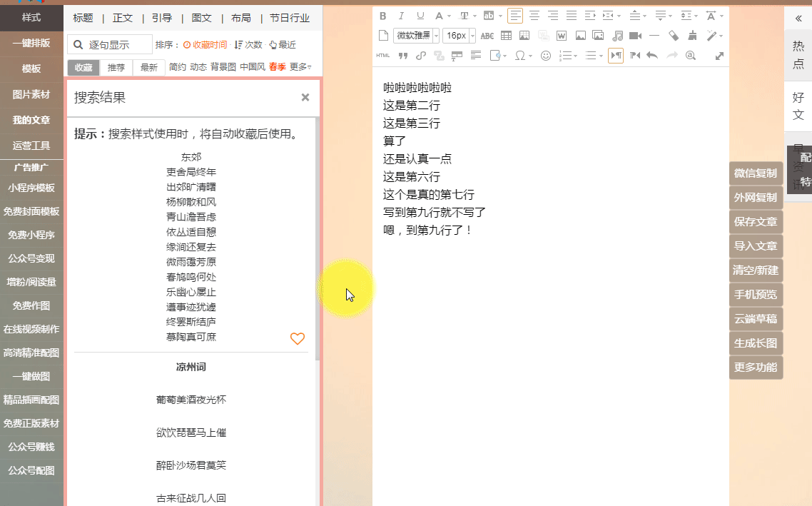
Task: Toggle bold formatting in the editor toolbar
Action: pyautogui.click(x=383, y=16)
